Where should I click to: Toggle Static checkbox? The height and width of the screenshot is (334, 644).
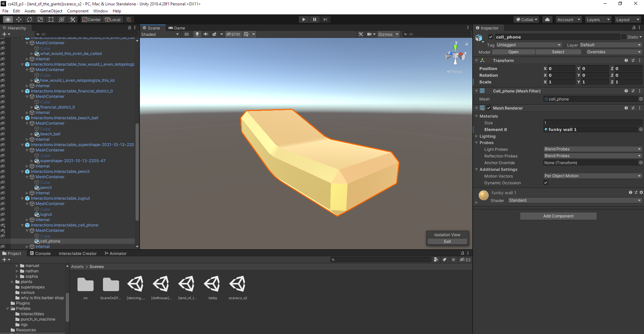(624, 37)
